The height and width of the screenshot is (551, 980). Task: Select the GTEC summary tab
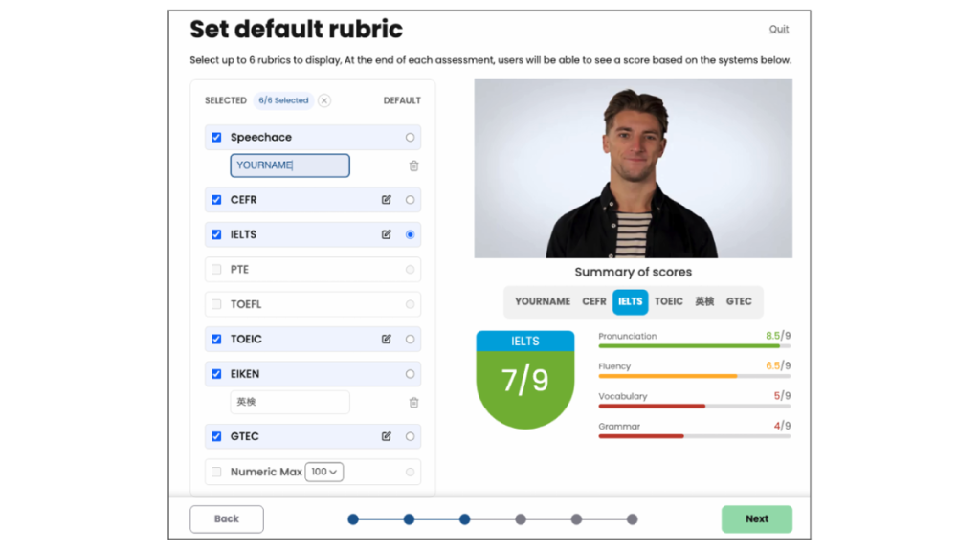[x=739, y=301]
